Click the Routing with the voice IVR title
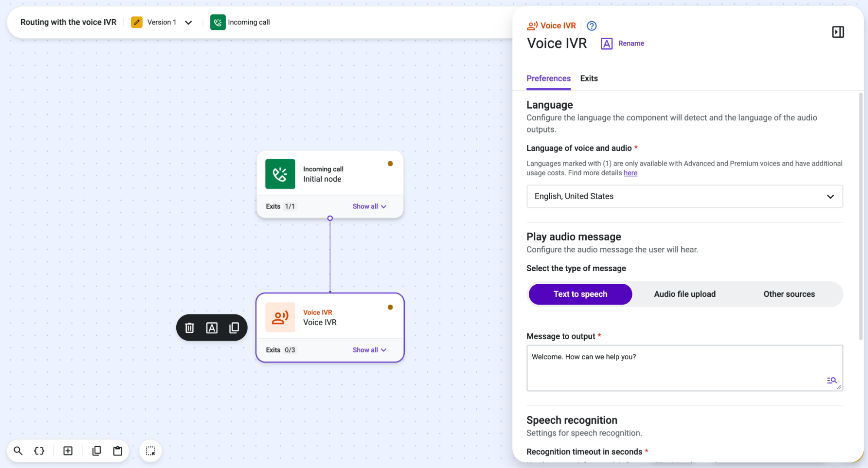Screen dimensions: 868x468 pos(69,22)
